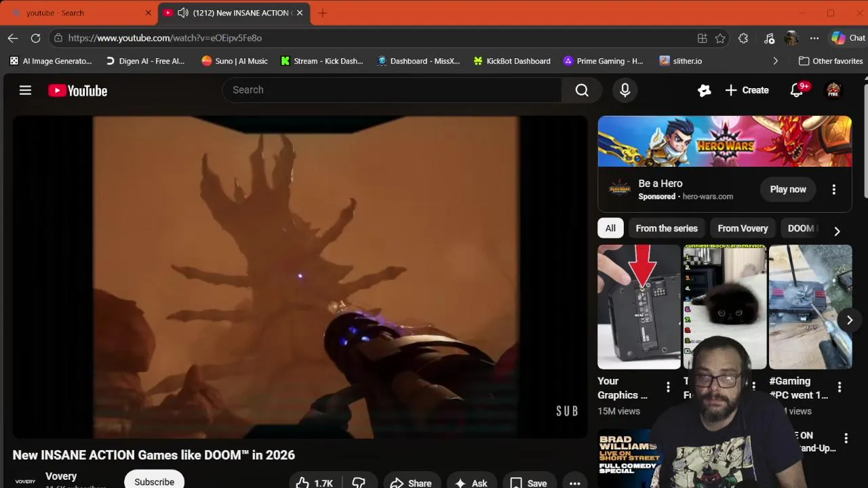Viewport: 868px width, 488px height.
Task: Click the SUB watermark on video
Action: tap(567, 411)
